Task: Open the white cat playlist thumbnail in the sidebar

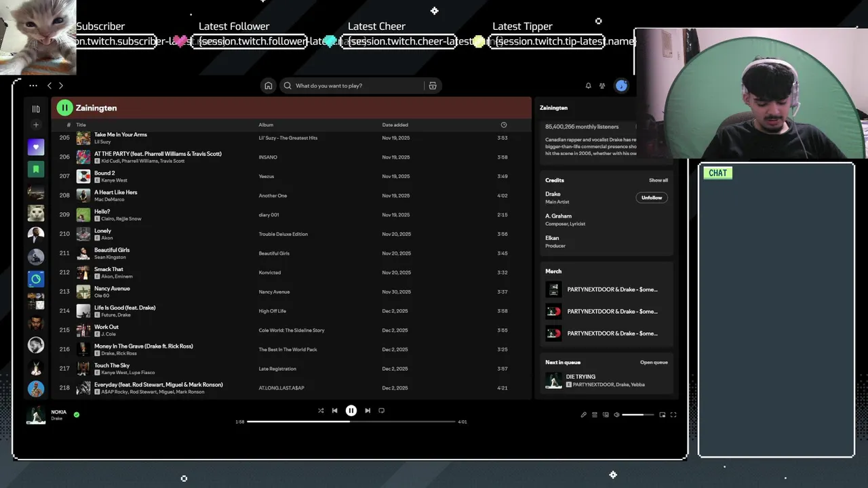Action: tap(36, 213)
